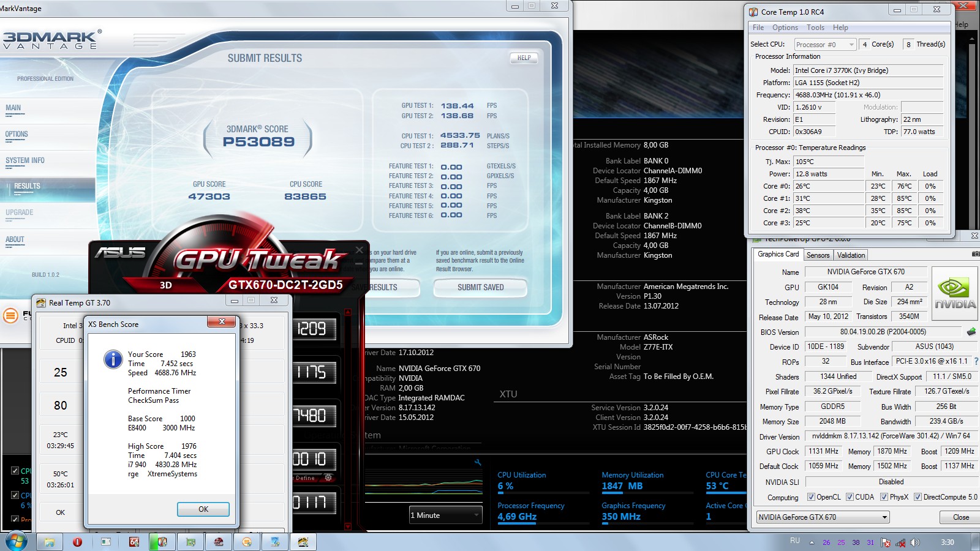Image resolution: width=980 pixels, height=551 pixels.
Task: Click the 1175 value display in GPU Tweak
Action: click(x=314, y=373)
